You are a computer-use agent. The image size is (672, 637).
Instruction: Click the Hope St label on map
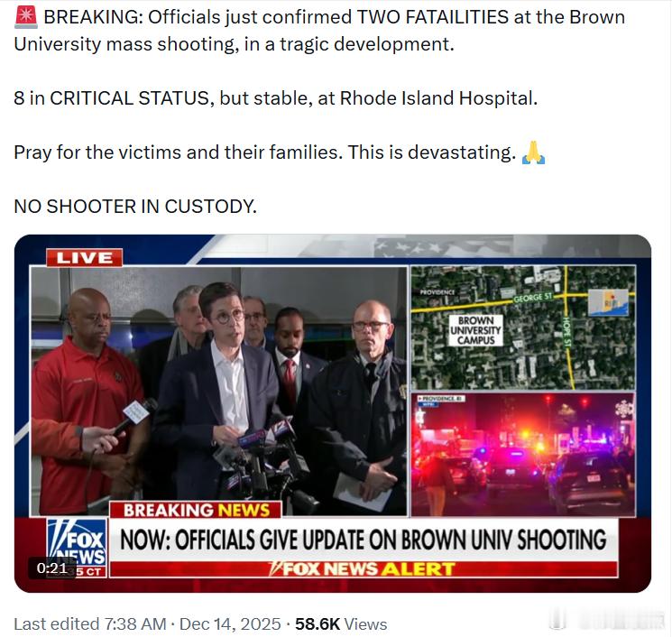click(568, 332)
